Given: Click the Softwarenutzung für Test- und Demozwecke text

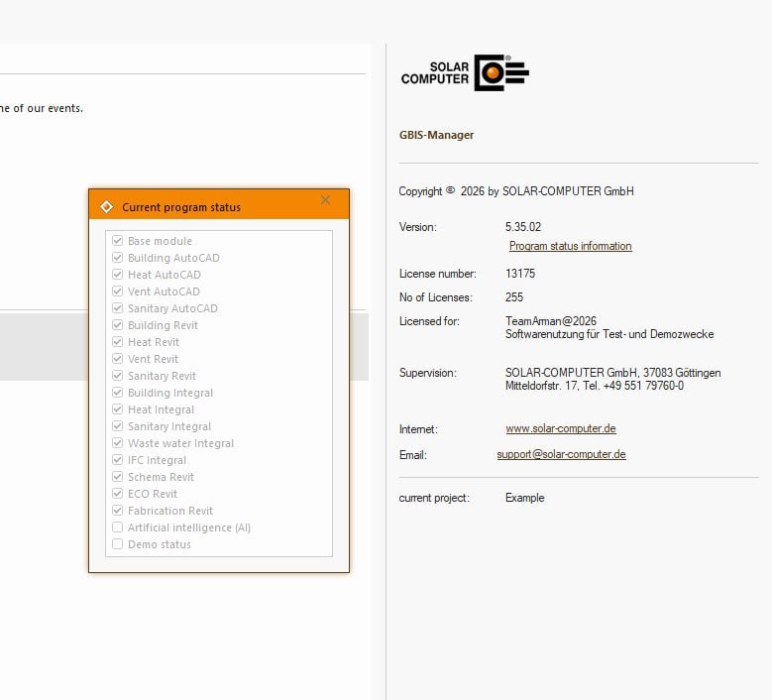Looking at the screenshot, I should click(609, 334).
